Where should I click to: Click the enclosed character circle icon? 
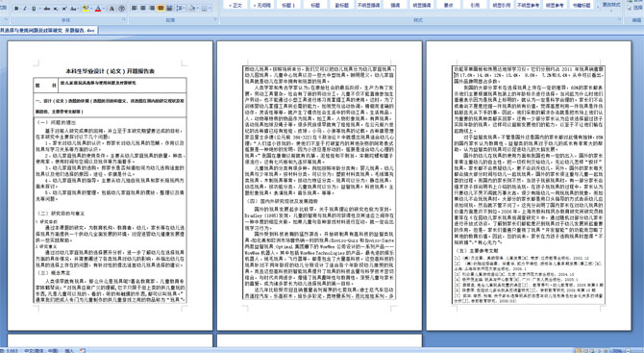pos(121,9)
